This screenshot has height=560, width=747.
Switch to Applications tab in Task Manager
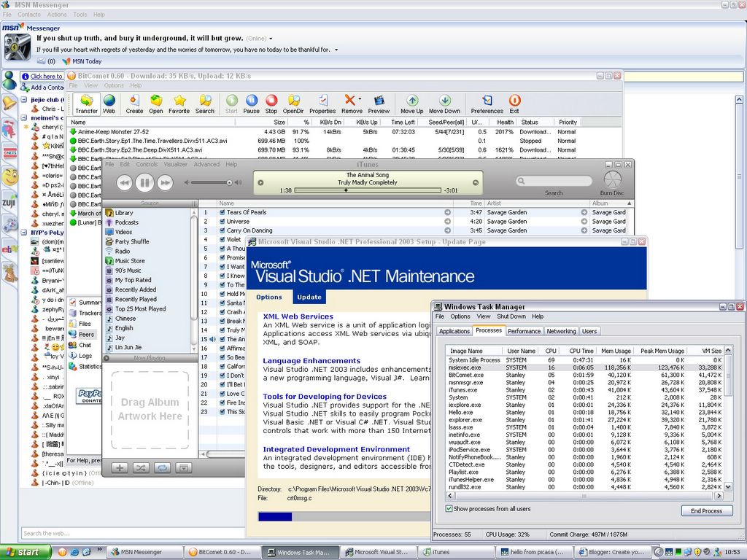(454, 331)
